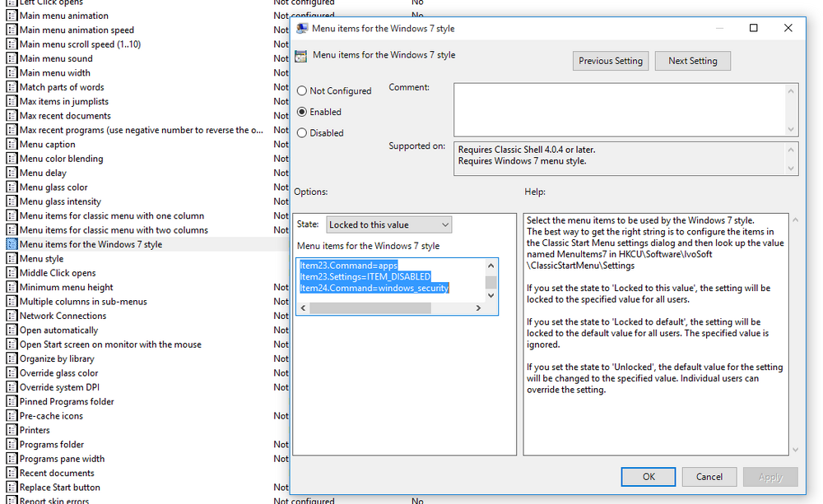Viewport: 823px width, 504px height.
Task: Select Open Start screen on monitor with the mouse
Action: (110, 344)
